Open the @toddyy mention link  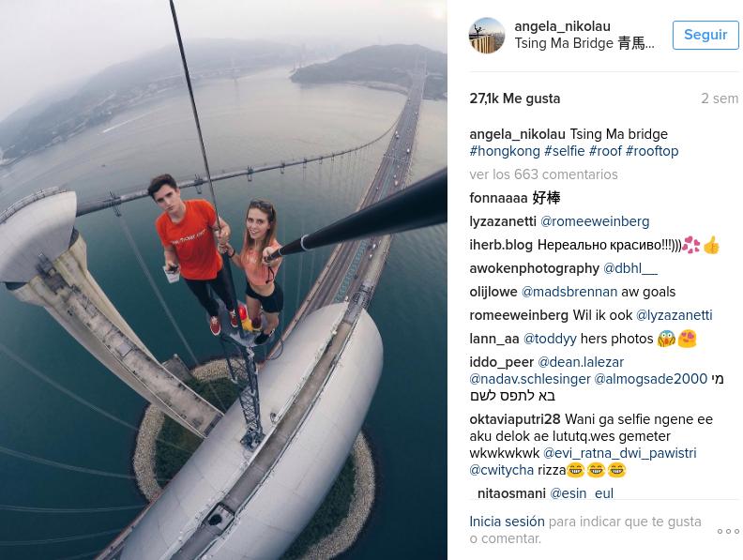coord(550,339)
